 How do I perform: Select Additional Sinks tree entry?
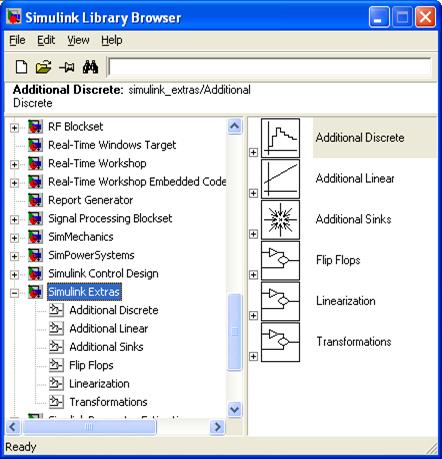pyautogui.click(x=106, y=347)
